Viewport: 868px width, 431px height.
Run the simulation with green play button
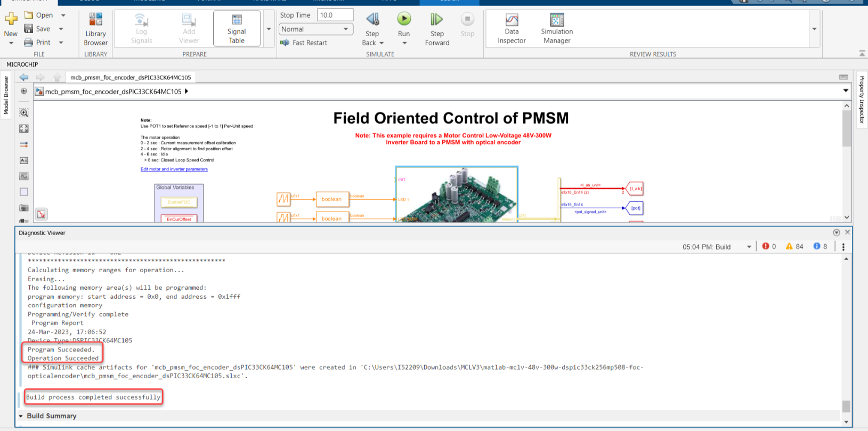(404, 19)
